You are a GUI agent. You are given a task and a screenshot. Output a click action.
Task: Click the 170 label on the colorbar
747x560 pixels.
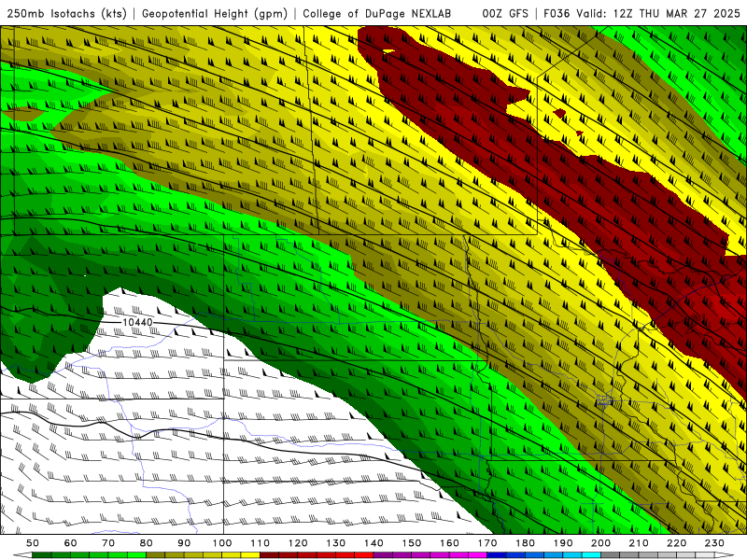pyautogui.click(x=487, y=543)
